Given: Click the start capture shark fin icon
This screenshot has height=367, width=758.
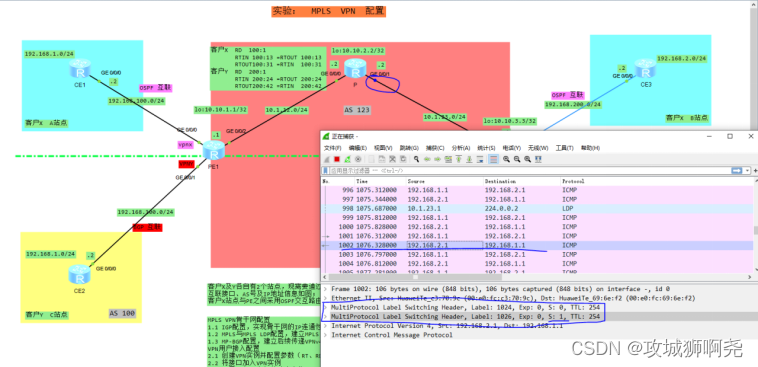Looking at the screenshot, I should (x=327, y=159).
